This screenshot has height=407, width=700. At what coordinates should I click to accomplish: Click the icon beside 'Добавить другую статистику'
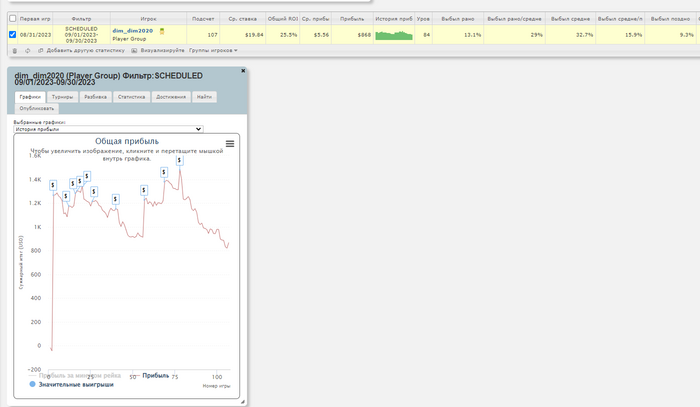pos(41,50)
